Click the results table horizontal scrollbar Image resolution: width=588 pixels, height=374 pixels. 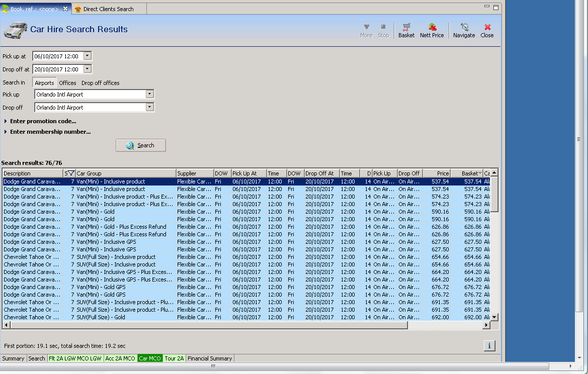[x=208, y=325]
